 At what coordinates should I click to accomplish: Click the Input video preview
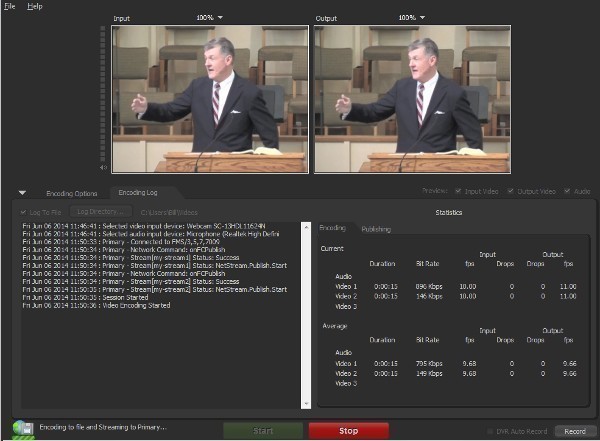(x=210, y=100)
